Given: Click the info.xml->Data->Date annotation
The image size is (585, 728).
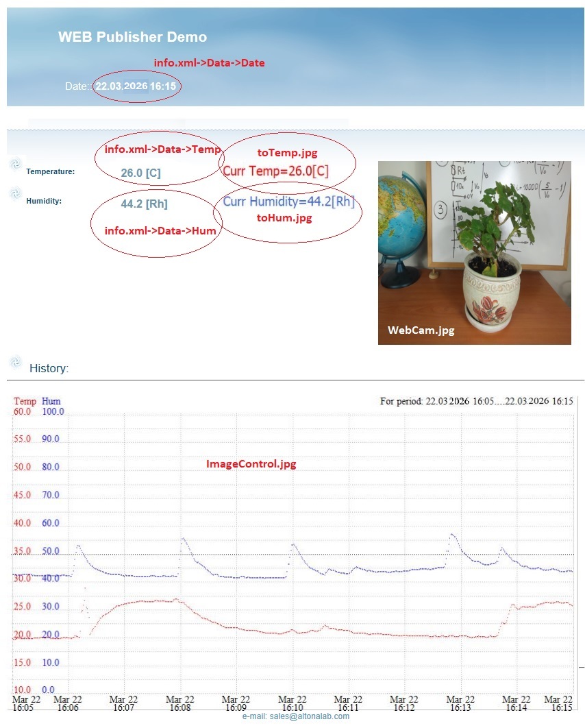Looking at the screenshot, I should point(209,63).
